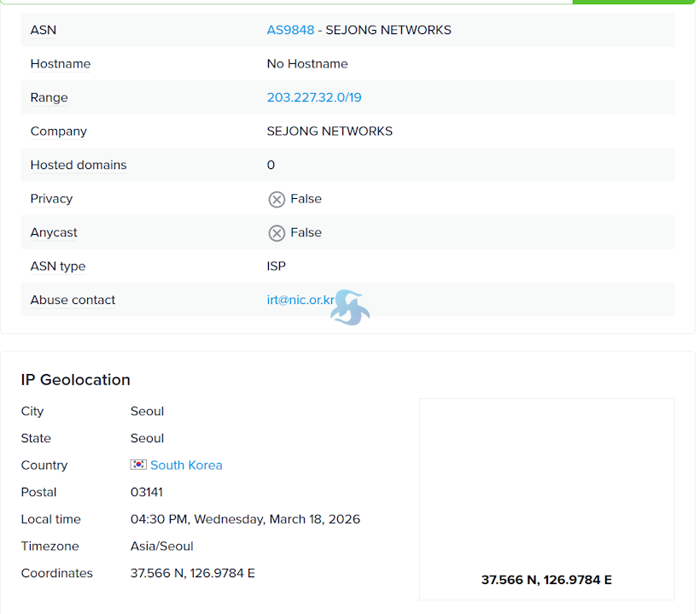Image resolution: width=700 pixels, height=614 pixels.
Task: Click the X icon in Privacy row
Action: click(x=277, y=199)
